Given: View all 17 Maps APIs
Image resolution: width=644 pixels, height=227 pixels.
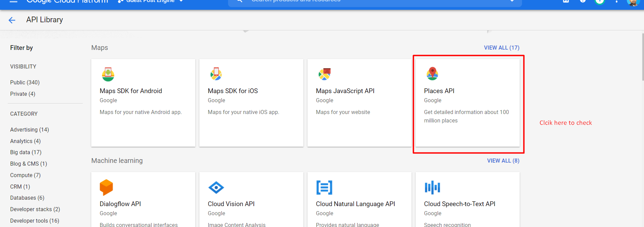Looking at the screenshot, I should 501,48.
